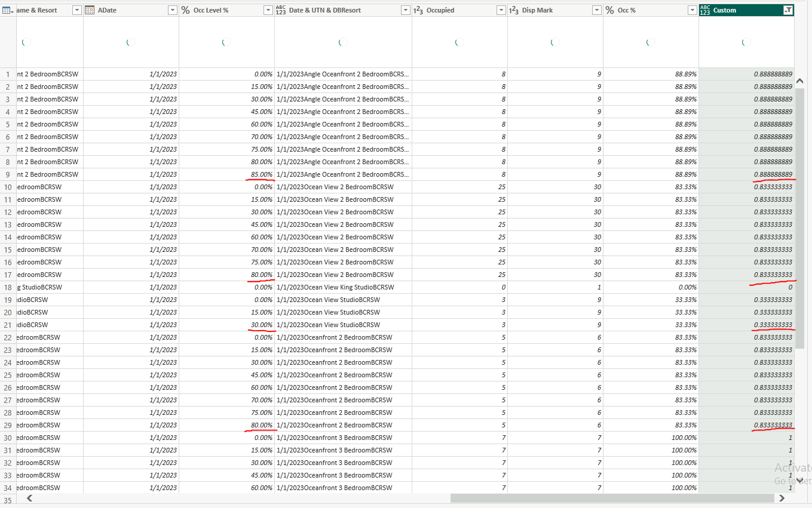Select the Custom column header
Screen dimensions: 812x508
[x=746, y=10]
